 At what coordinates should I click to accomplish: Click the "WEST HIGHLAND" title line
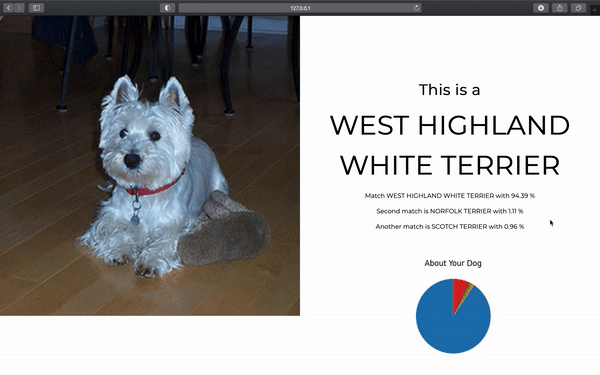pyautogui.click(x=450, y=126)
